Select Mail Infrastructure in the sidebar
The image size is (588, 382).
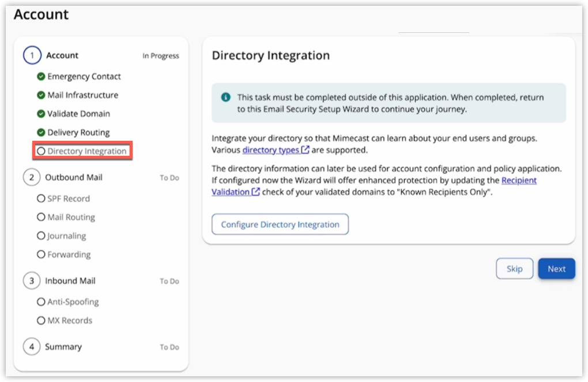[83, 95]
